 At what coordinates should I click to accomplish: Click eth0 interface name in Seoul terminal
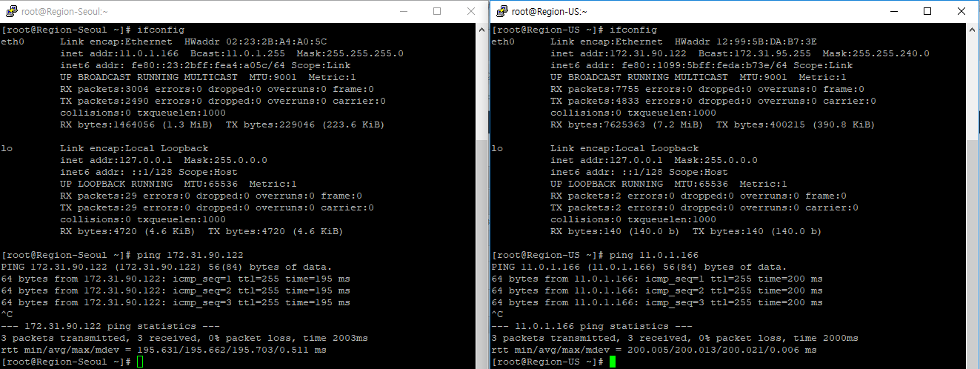tap(13, 41)
